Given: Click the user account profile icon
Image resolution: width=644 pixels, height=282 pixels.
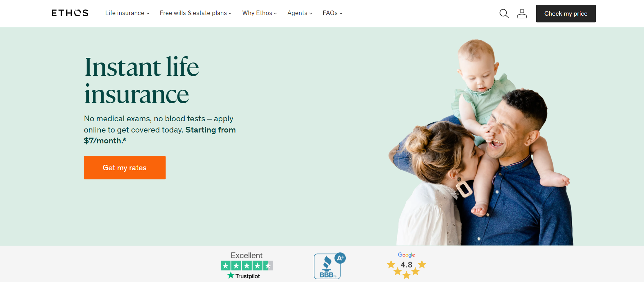Looking at the screenshot, I should (522, 14).
